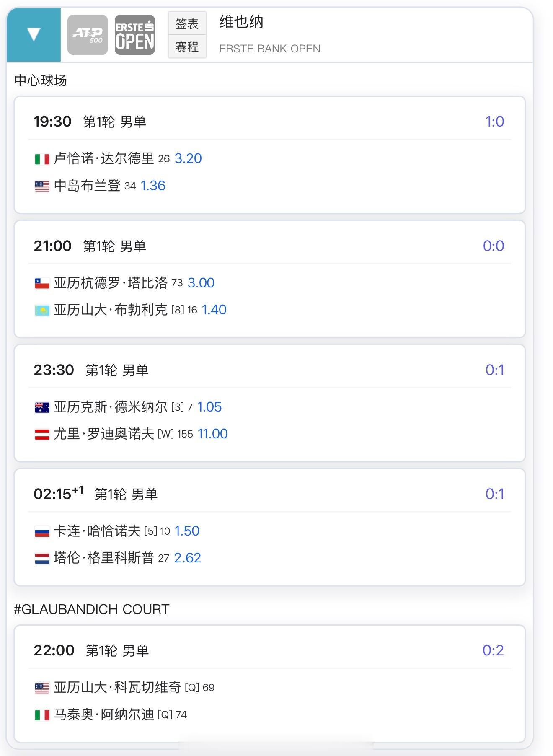
Task: Collapse the Vienna tournament with triangle arrow
Action: (34, 34)
